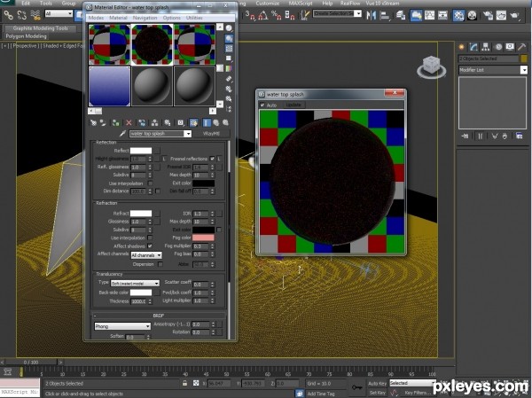Image resolution: width=532 pixels, height=398 pixels.
Task: Open Modes menu in Material Editor
Action: (96, 18)
